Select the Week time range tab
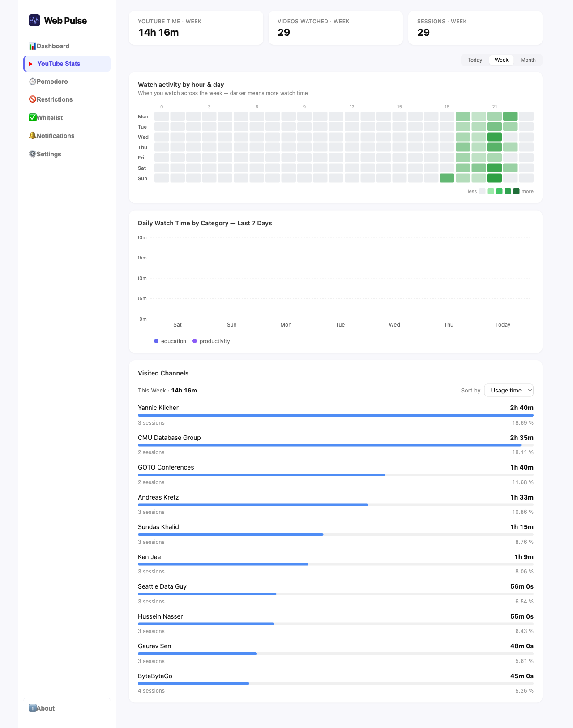Viewport: 573px width, 728px height. pyautogui.click(x=501, y=60)
